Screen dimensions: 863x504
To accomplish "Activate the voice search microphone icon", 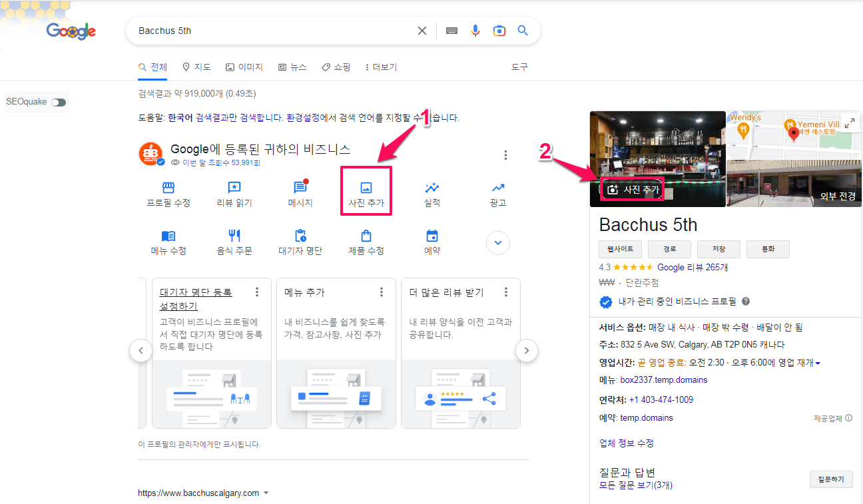I will click(475, 30).
